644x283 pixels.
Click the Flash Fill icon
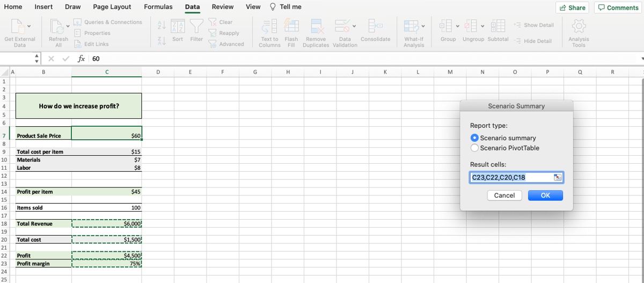tap(291, 26)
